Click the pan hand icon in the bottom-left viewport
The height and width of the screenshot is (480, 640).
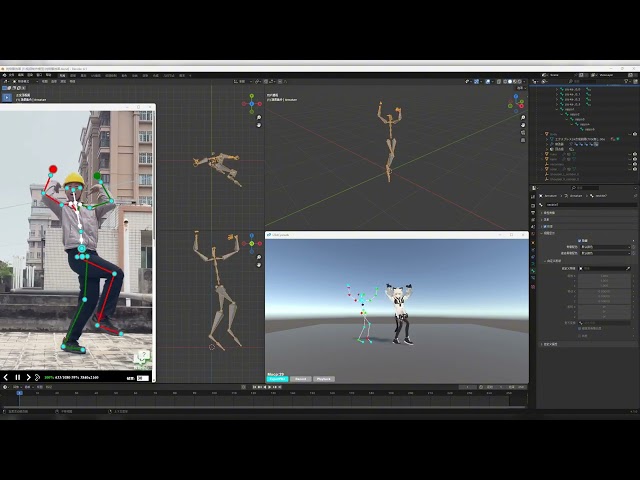pyautogui.click(x=259, y=265)
